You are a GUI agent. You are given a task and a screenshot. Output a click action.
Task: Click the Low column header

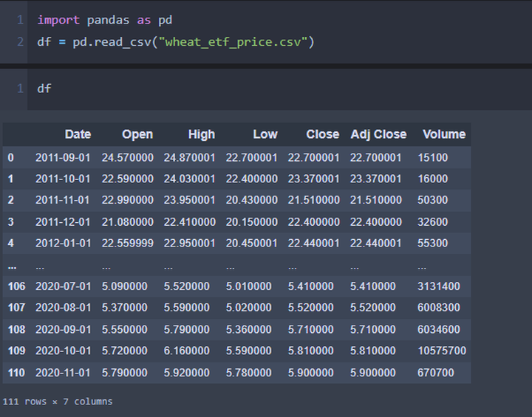point(265,134)
